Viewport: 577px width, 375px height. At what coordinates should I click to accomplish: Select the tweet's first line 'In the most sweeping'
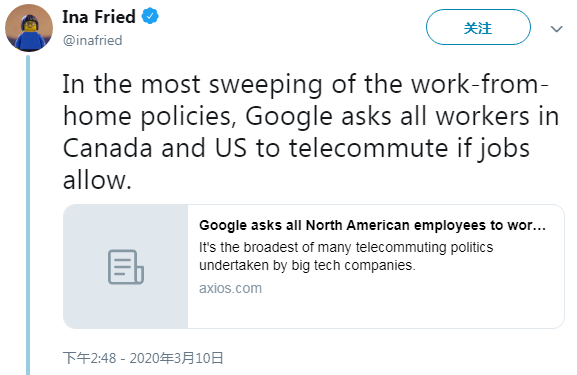click(306, 84)
